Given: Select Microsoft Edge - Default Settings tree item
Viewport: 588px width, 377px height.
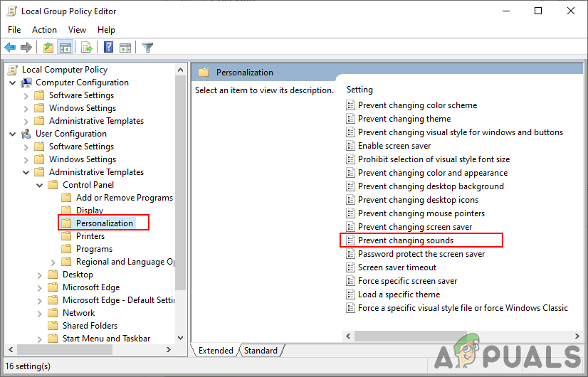Looking at the screenshot, I should pyautogui.click(x=117, y=300).
